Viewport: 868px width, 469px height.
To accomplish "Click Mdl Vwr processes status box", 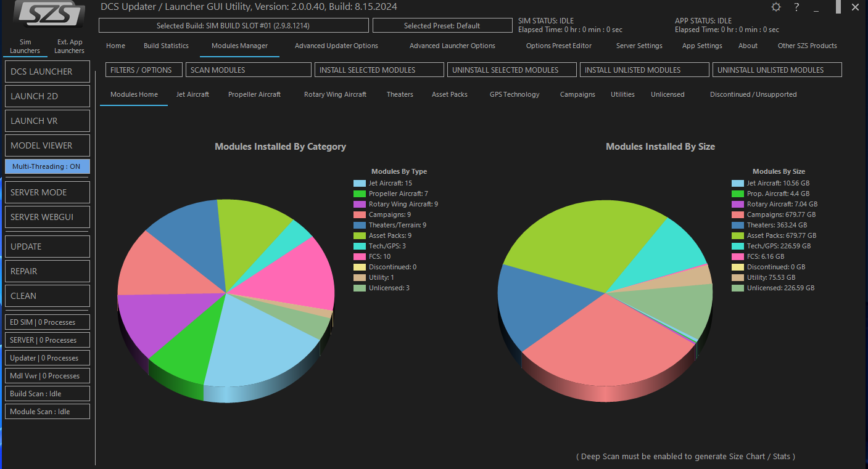I will (48, 376).
